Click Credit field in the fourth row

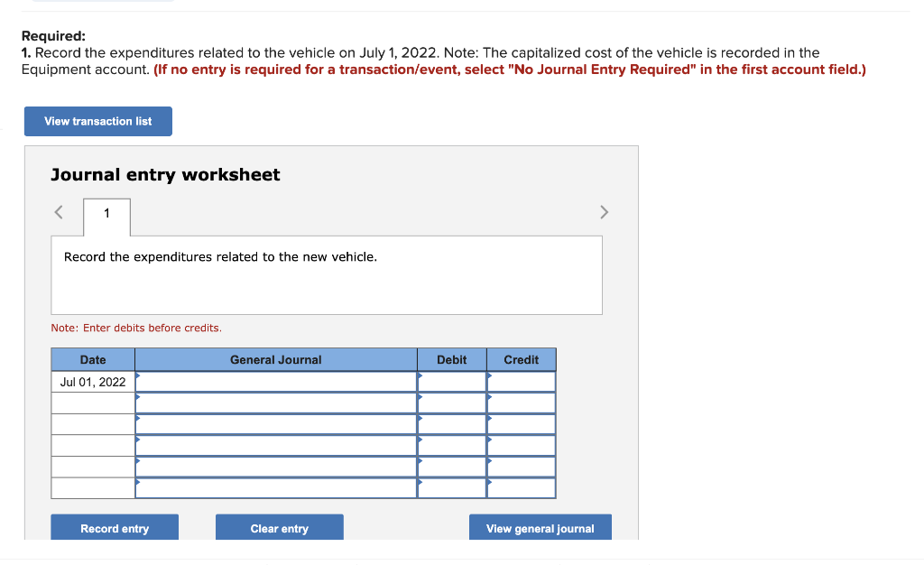522,445
